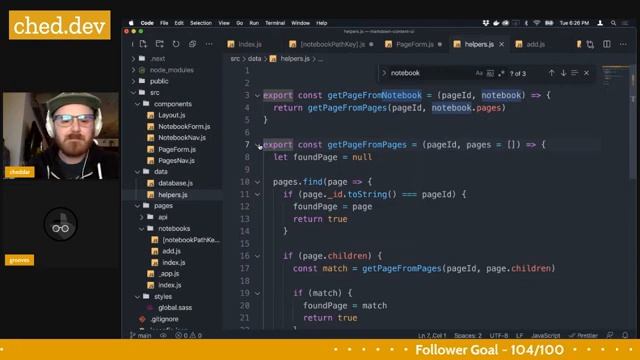
Task: Open global.sass in the explorer
Action: coord(175,308)
